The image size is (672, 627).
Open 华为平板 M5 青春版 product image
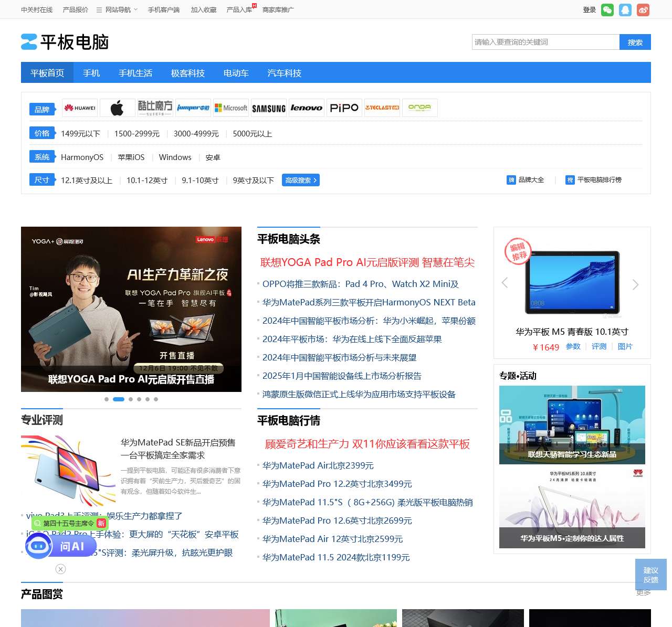pyautogui.click(x=572, y=283)
